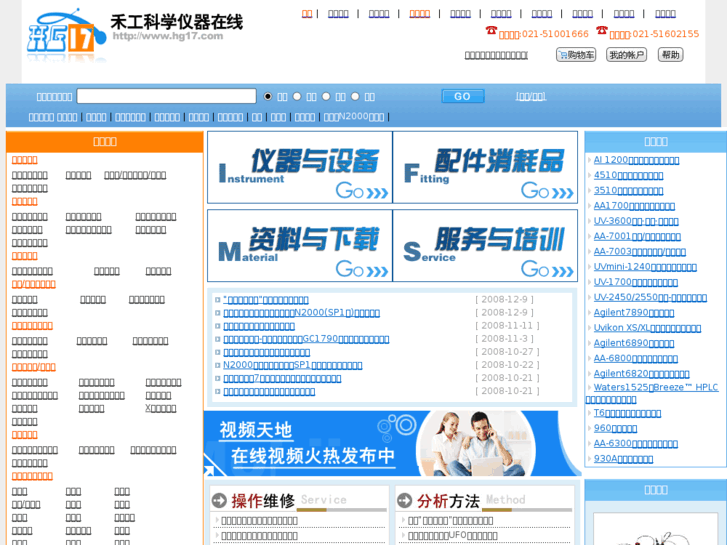Open the UV-1700 product link
The height and width of the screenshot is (545, 727).
(636, 282)
